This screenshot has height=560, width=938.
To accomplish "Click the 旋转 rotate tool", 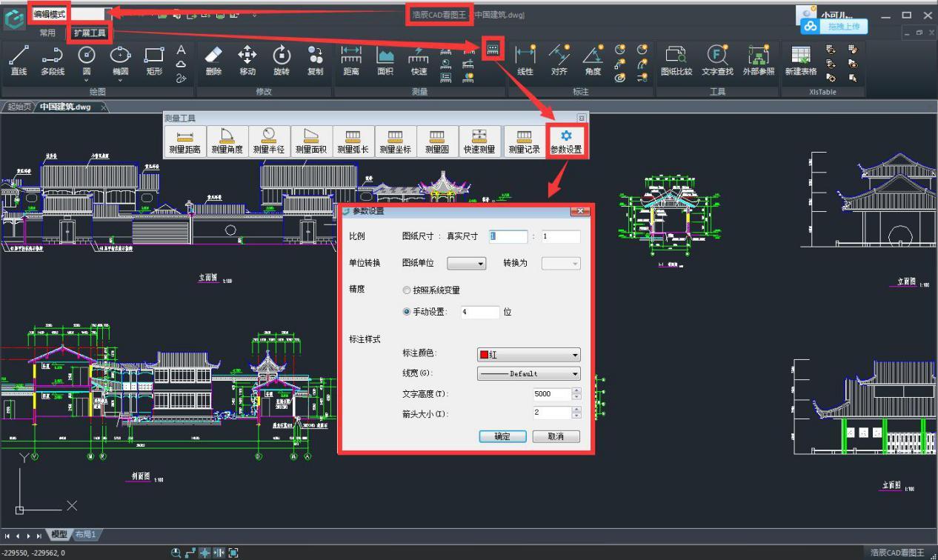I will tap(282, 60).
